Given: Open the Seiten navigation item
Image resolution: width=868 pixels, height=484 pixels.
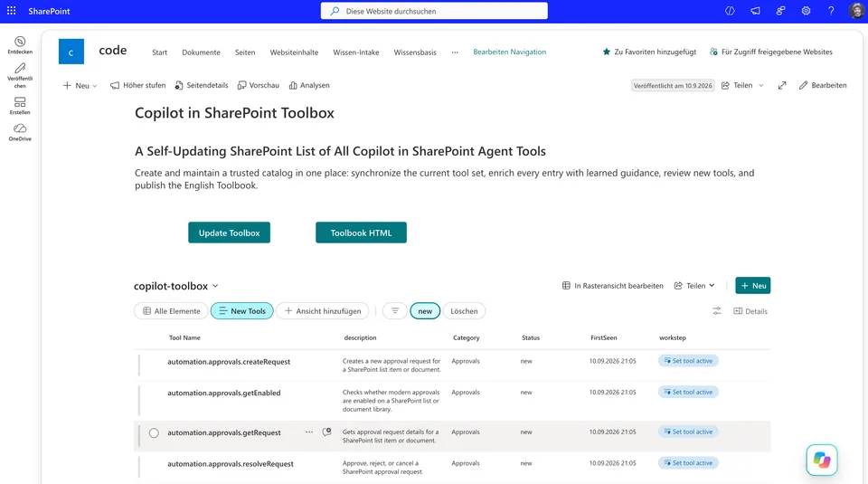Looking at the screenshot, I should [x=245, y=52].
